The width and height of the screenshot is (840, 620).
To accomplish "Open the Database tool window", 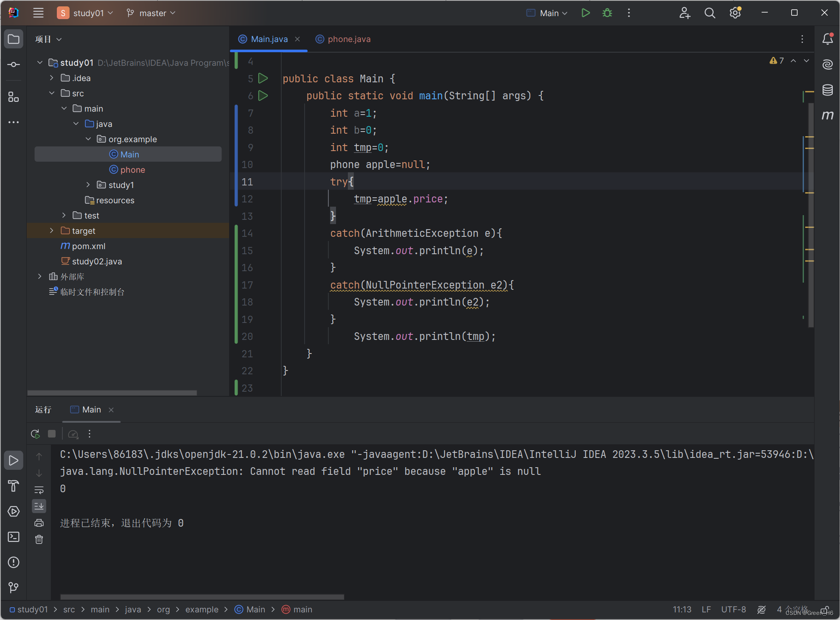I will click(827, 90).
